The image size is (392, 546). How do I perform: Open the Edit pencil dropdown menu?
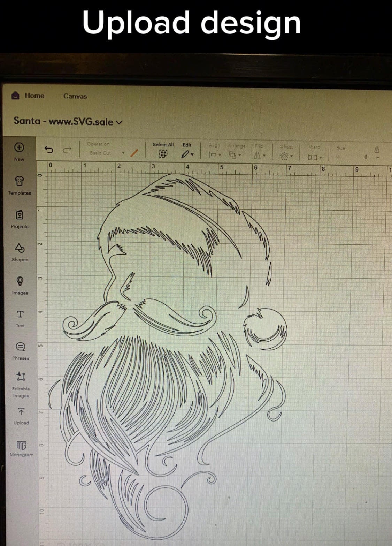(x=187, y=153)
